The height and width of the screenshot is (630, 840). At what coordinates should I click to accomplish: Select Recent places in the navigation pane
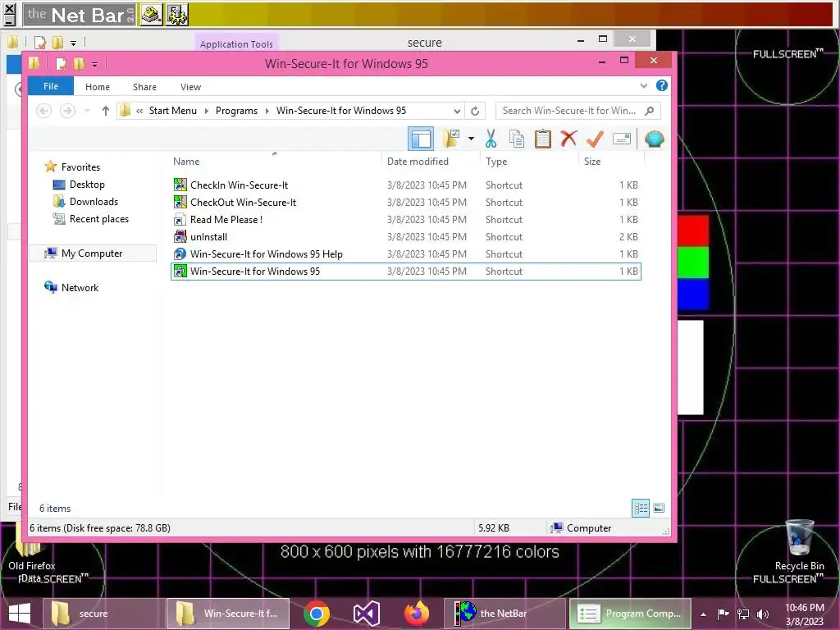(x=99, y=218)
